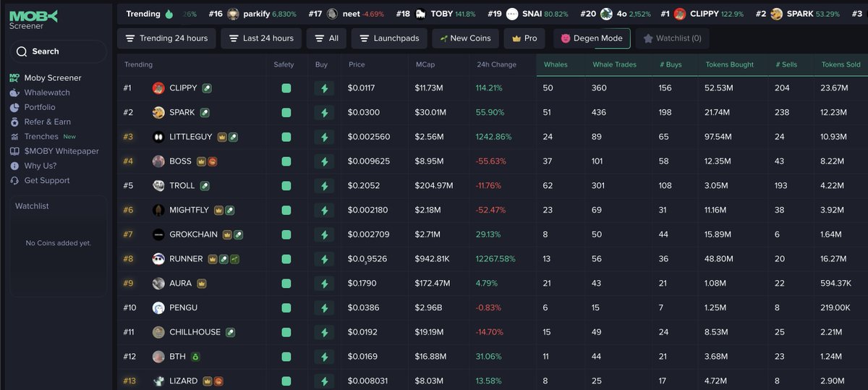This screenshot has width=868, height=390.
Task: Click the quick buy lightning icon for CHILLHOUSE
Action: point(324,332)
